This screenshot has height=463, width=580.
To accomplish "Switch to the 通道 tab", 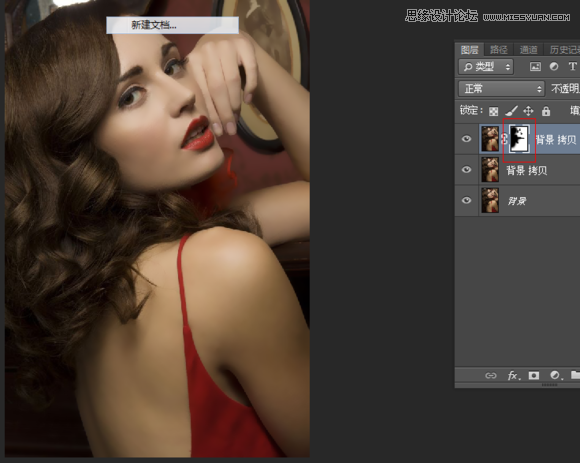I will pos(528,50).
